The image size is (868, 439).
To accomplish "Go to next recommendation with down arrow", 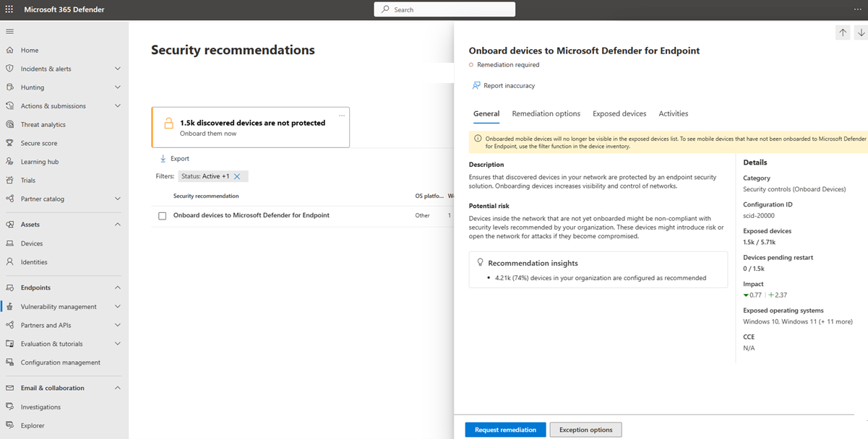I will pyautogui.click(x=860, y=32).
